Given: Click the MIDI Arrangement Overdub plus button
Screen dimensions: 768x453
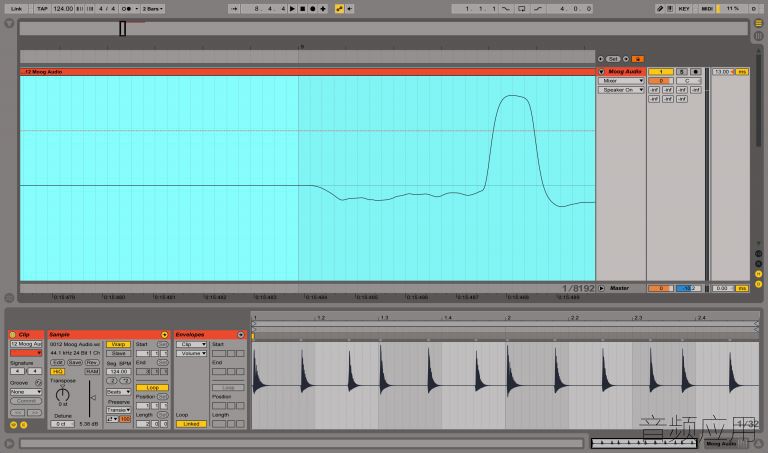Looking at the screenshot, I should (x=323, y=9).
